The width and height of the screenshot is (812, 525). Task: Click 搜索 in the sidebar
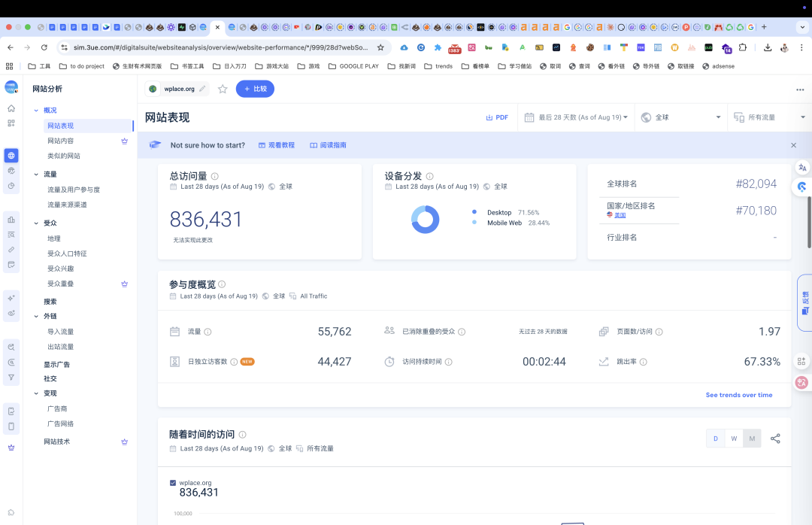[x=50, y=302]
